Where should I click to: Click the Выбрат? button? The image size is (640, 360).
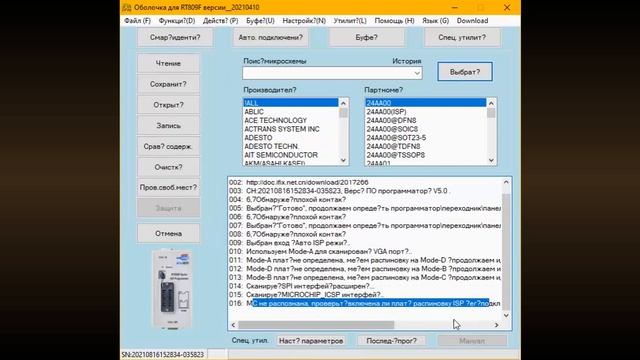coord(465,72)
